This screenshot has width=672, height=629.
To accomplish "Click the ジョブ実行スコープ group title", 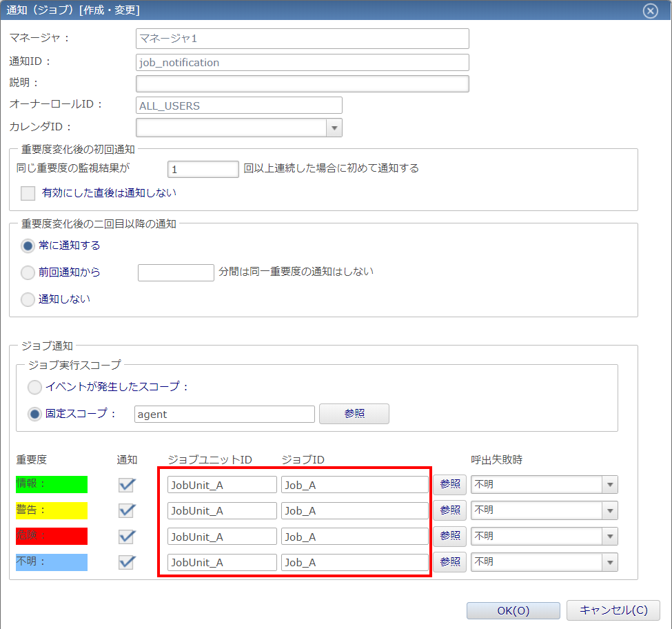I will (74, 365).
